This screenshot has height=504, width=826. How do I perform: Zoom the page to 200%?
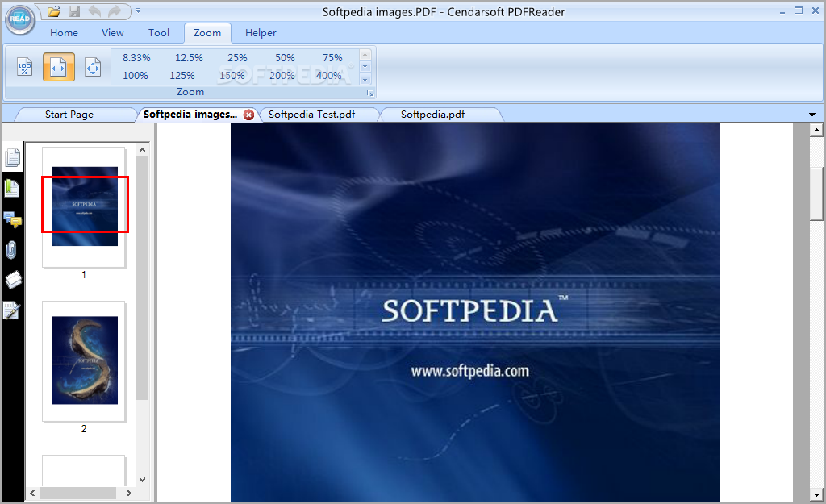point(282,75)
